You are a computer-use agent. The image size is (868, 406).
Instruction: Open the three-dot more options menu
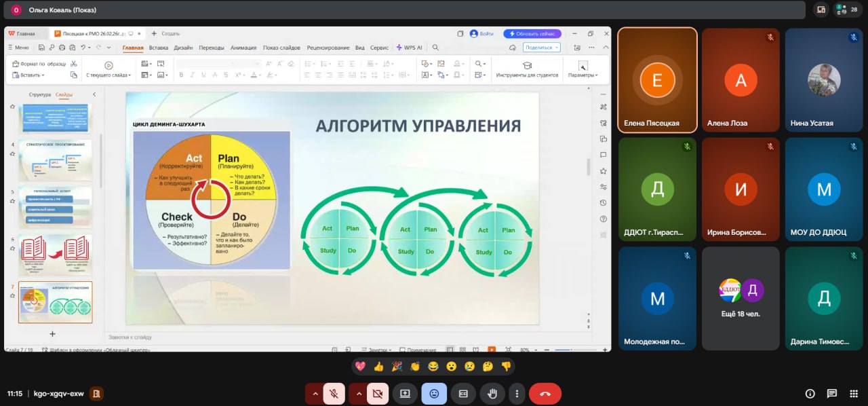[x=517, y=393]
